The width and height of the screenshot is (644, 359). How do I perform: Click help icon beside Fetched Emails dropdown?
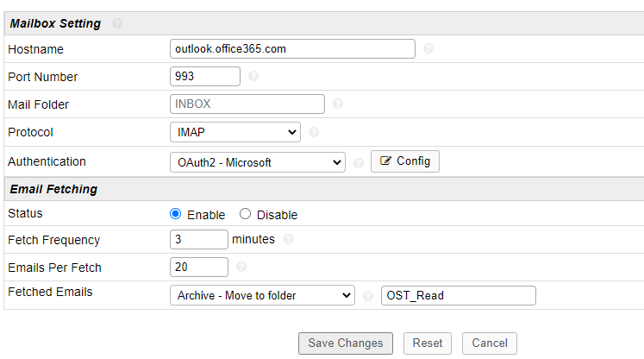pyautogui.click(x=368, y=296)
